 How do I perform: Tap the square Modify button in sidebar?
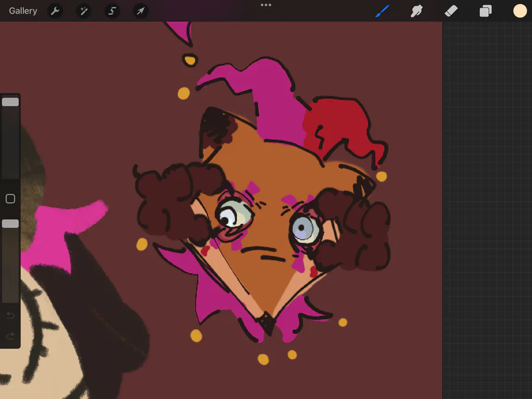click(x=11, y=199)
